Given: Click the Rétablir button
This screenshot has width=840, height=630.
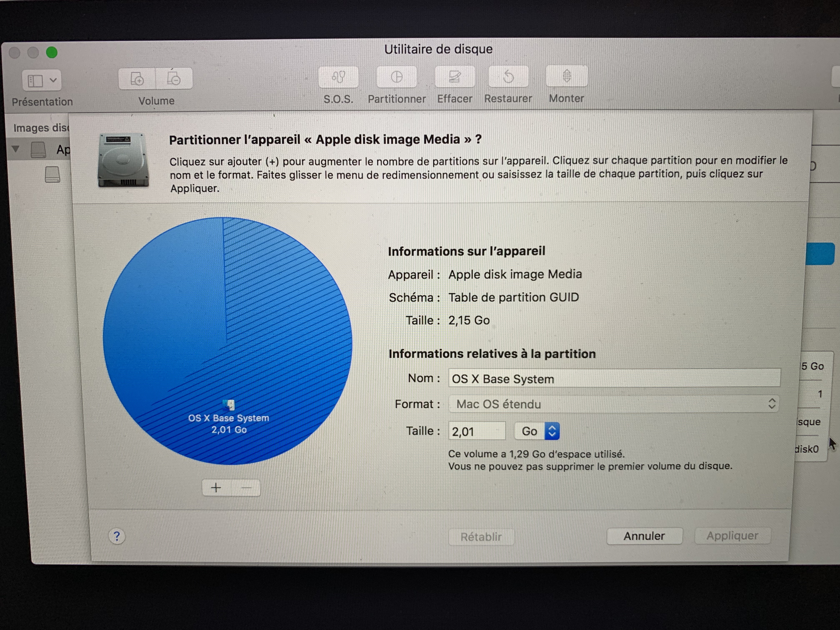Looking at the screenshot, I should coord(481,537).
